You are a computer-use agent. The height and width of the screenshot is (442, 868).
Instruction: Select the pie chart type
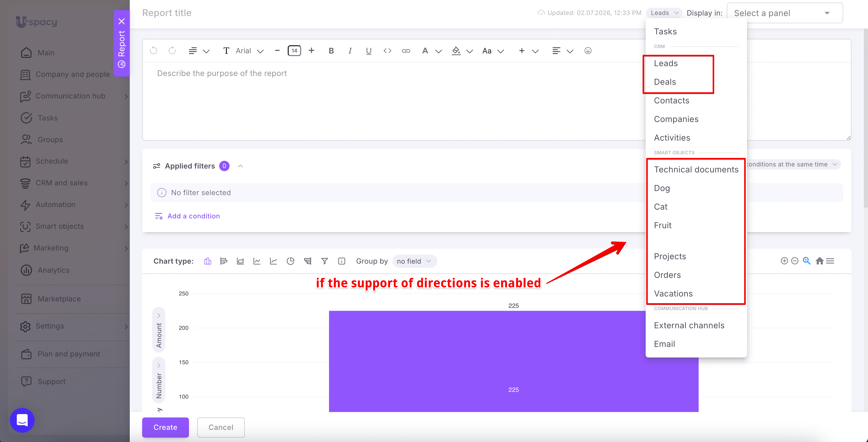(291, 261)
